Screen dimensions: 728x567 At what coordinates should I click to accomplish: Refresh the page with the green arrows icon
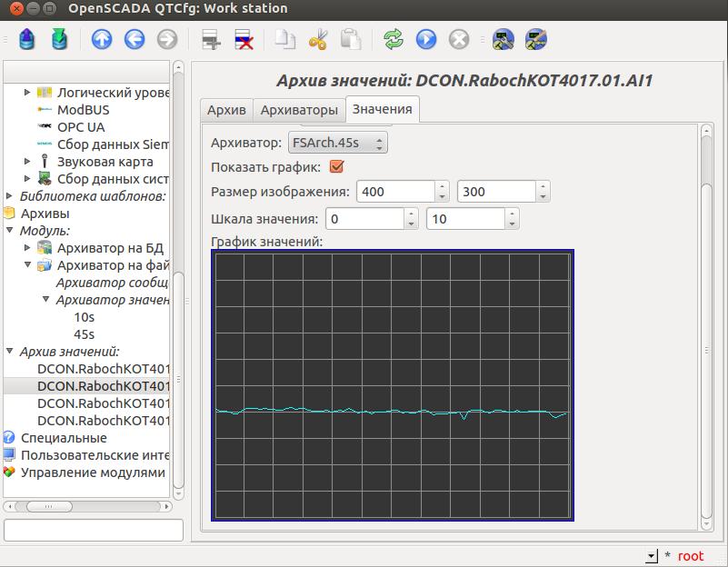point(394,39)
